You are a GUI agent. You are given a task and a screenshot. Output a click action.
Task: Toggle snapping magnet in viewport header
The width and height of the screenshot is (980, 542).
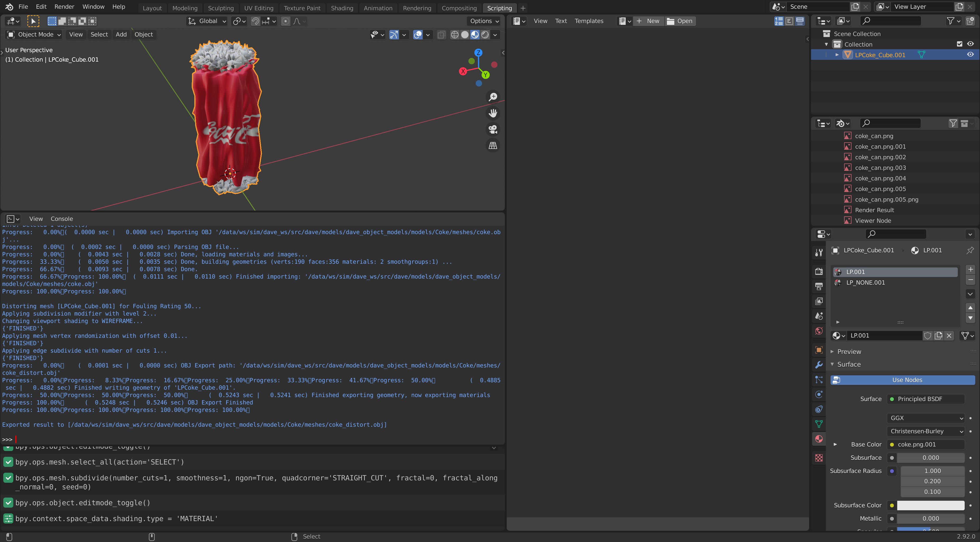tap(256, 21)
